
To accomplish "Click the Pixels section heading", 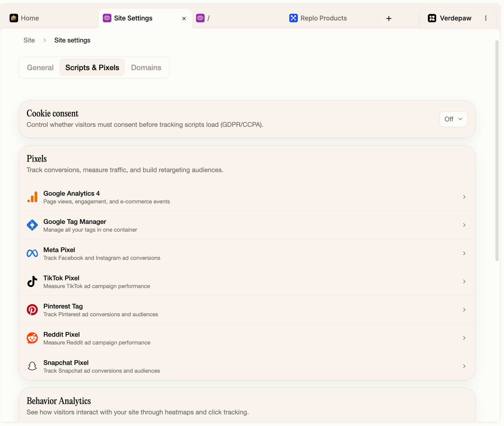I will pos(37,159).
